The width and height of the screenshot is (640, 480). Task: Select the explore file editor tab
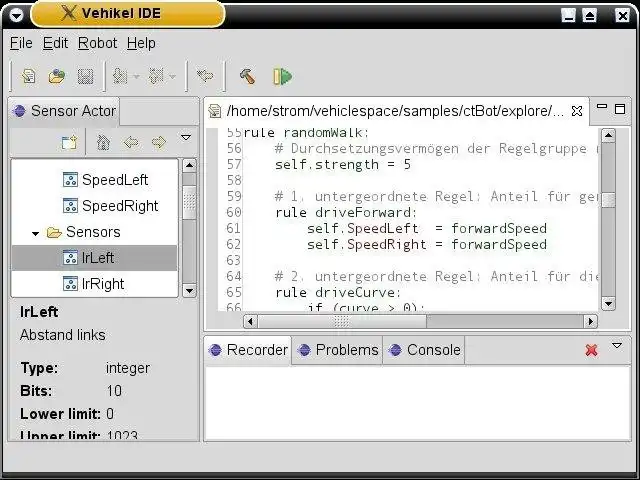tap(396, 111)
